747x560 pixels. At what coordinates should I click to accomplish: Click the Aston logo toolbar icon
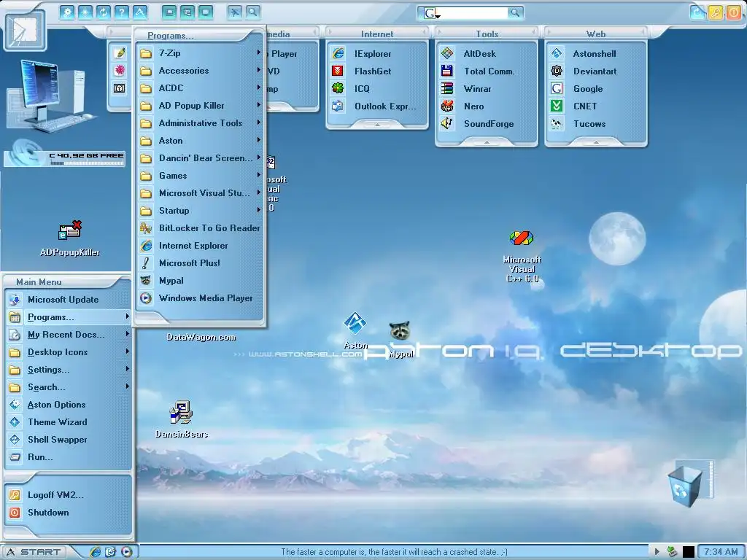click(139, 12)
